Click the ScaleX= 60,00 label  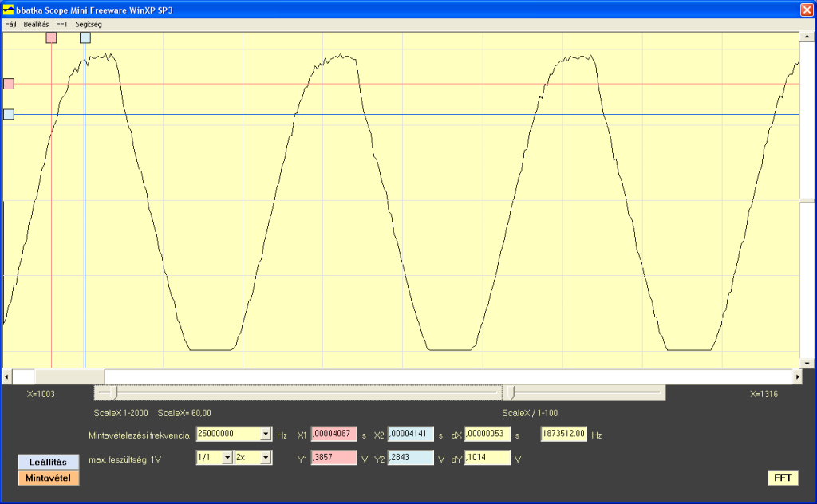tap(184, 413)
